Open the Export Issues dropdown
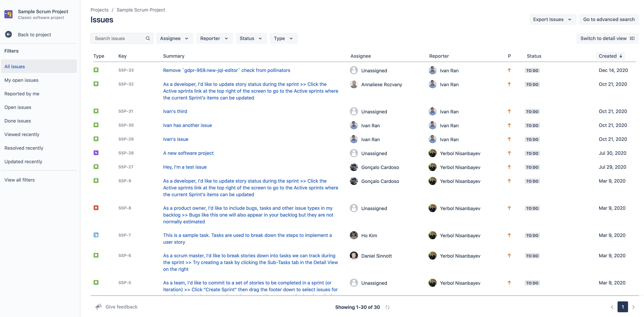 point(553,19)
